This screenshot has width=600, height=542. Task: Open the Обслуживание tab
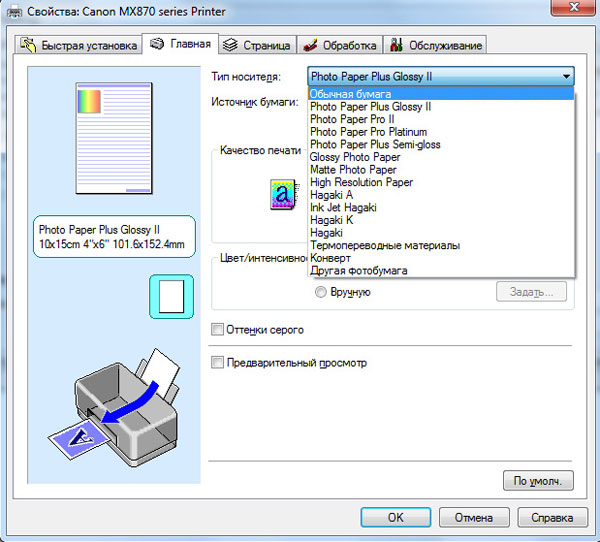point(435,45)
